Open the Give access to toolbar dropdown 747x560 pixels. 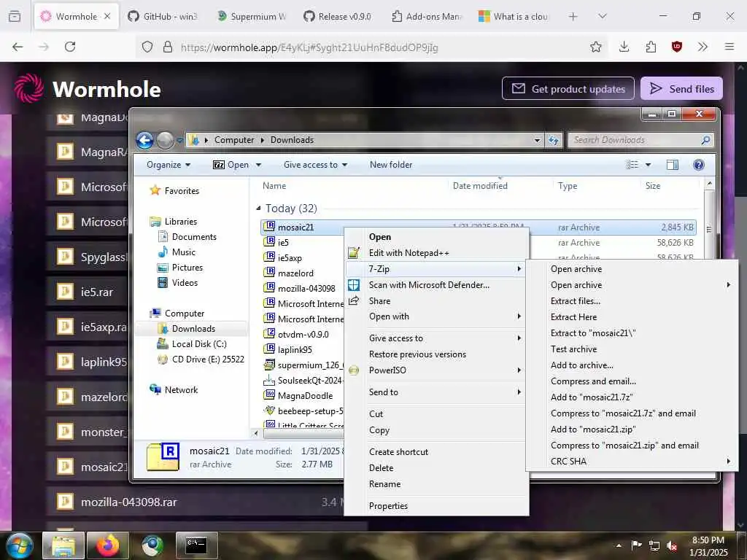[315, 165]
